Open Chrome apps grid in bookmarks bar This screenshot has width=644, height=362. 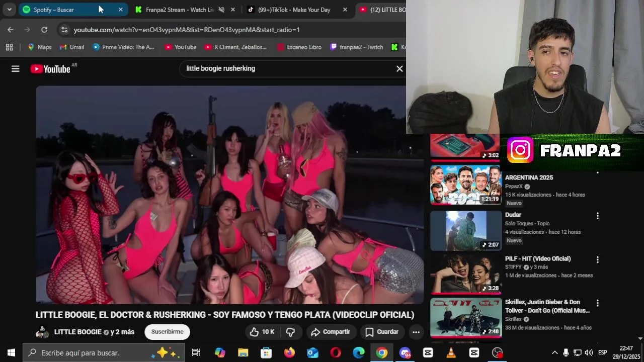click(x=9, y=47)
